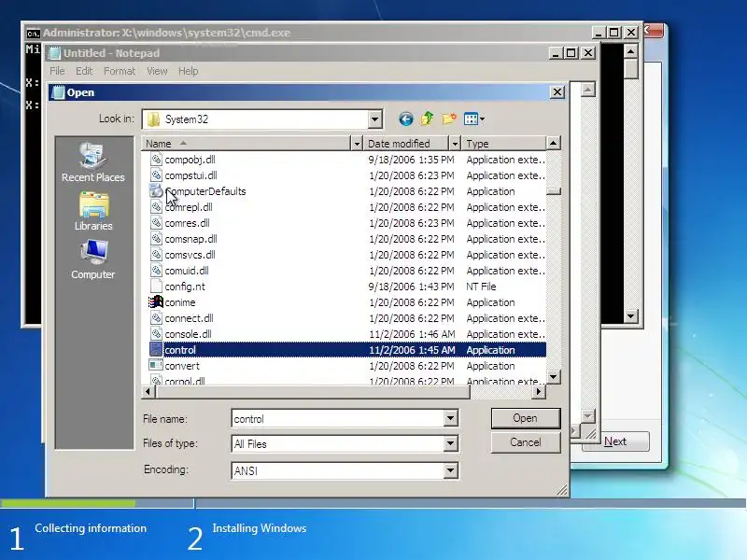The height and width of the screenshot is (560, 747).
Task: Click date 9/18/2006 1:43 PM cell
Action: pyautogui.click(x=411, y=287)
